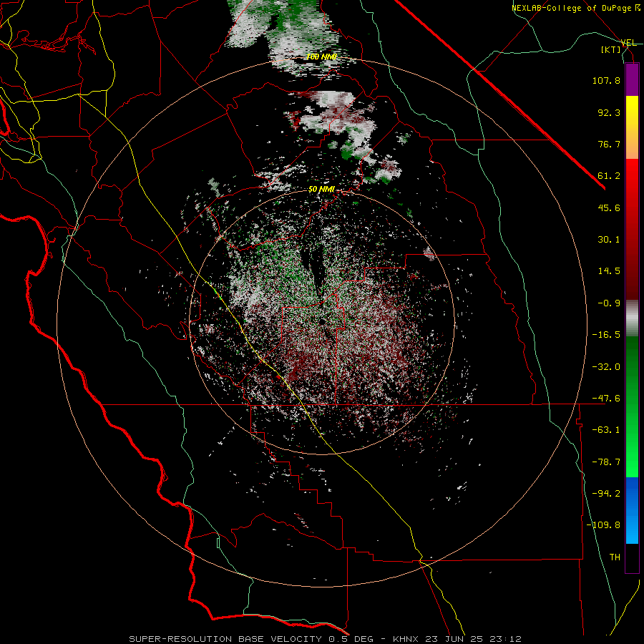Click the 100 NMI range ring label
The height and width of the screenshot is (644, 644).
321,57
